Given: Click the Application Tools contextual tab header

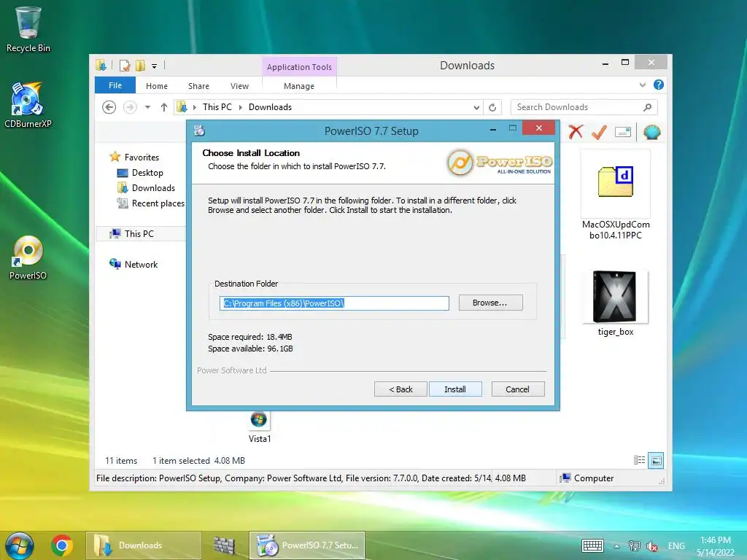Looking at the screenshot, I should coord(299,67).
